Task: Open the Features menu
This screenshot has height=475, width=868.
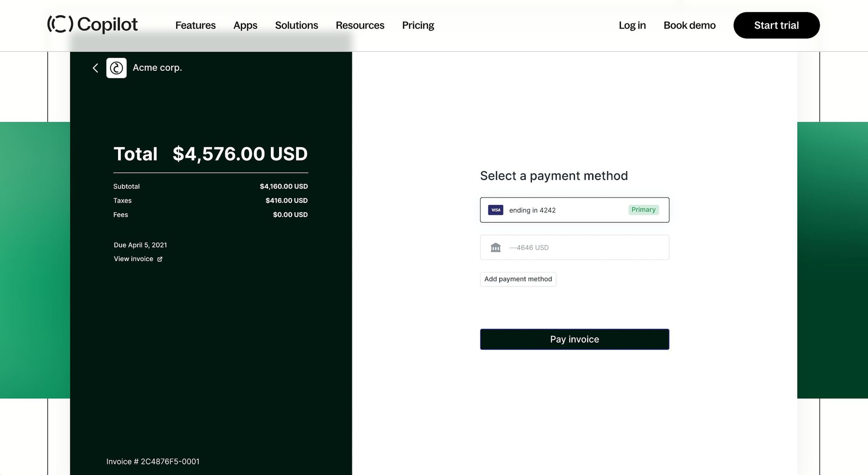Action: 195,25
